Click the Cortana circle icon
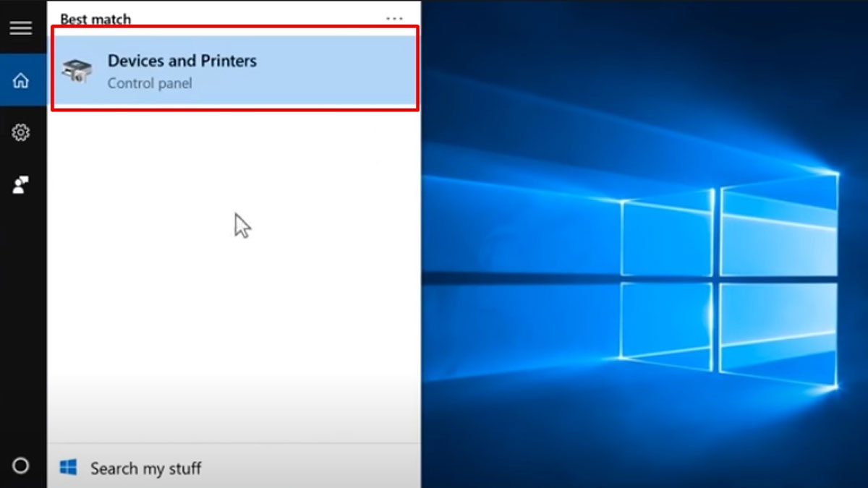This screenshot has width=868, height=488. pos(20,466)
